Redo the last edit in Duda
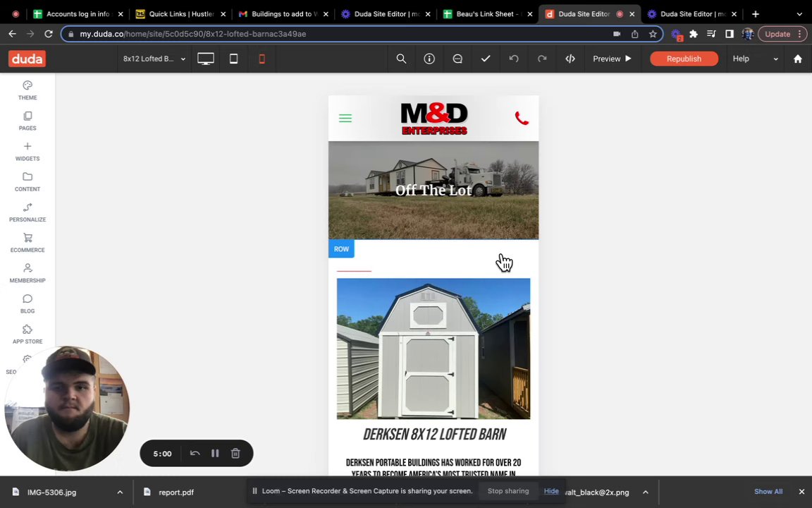This screenshot has width=812, height=508. click(x=541, y=59)
